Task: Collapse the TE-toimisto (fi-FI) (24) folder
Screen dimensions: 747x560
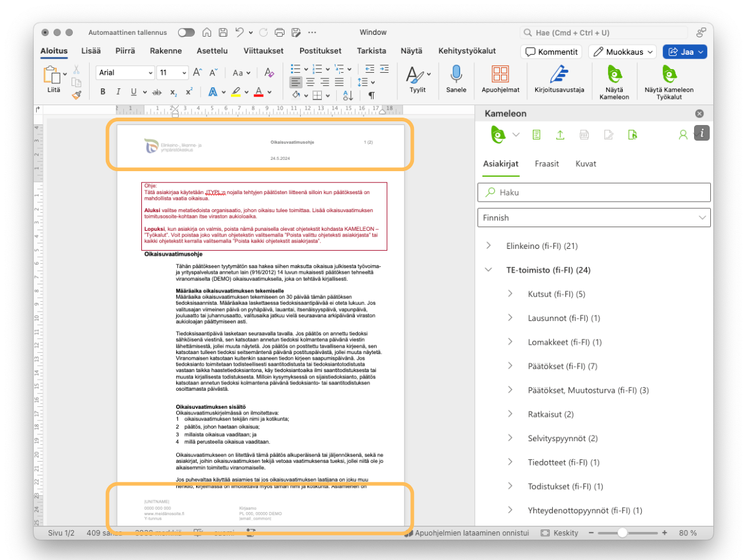Action: (x=488, y=270)
